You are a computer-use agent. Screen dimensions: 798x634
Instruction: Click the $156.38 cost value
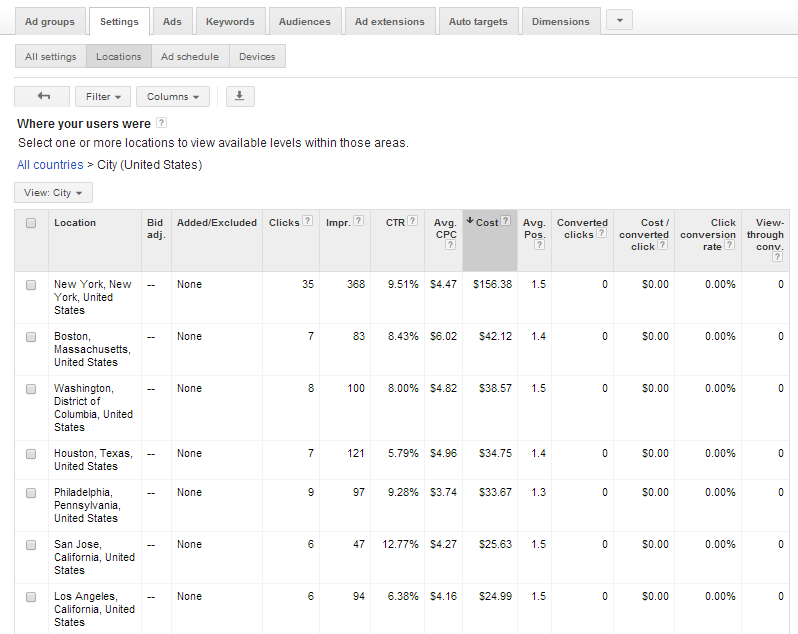pyautogui.click(x=492, y=284)
